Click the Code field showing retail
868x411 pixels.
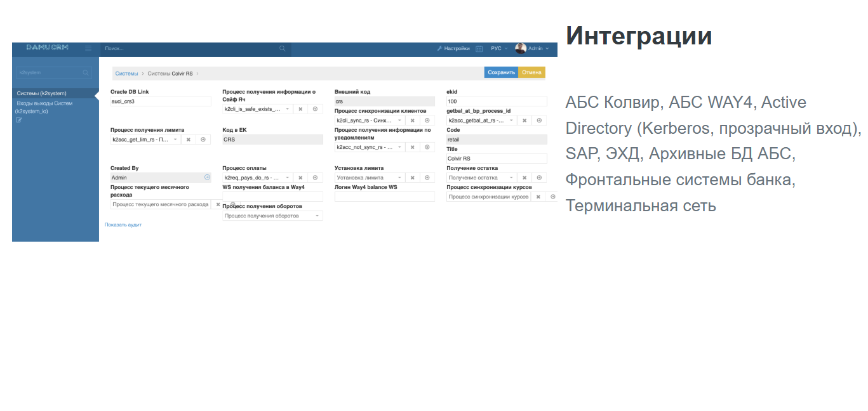pyautogui.click(x=497, y=140)
